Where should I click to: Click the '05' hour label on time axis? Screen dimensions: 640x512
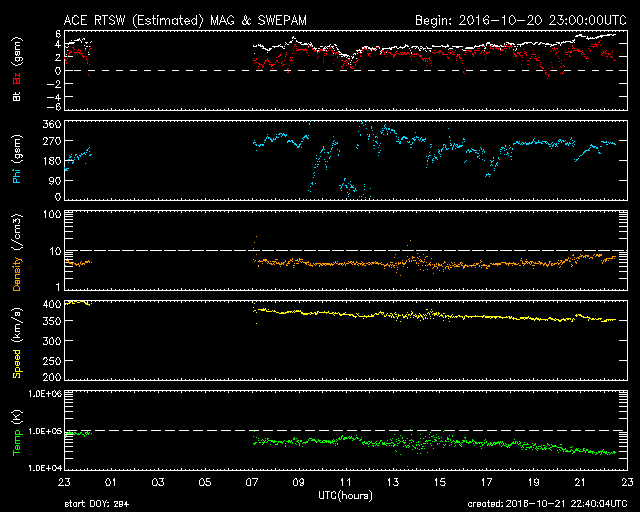click(x=205, y=483)
